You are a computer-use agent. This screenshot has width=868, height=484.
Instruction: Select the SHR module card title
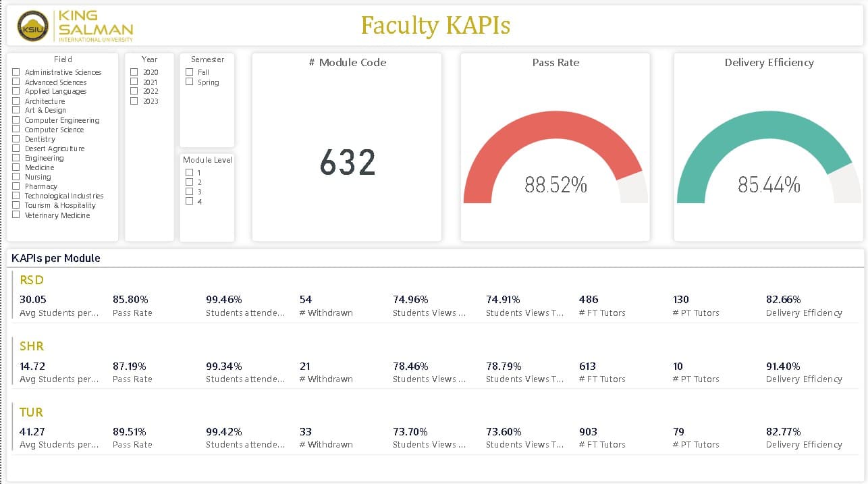(x=32, y=346)
